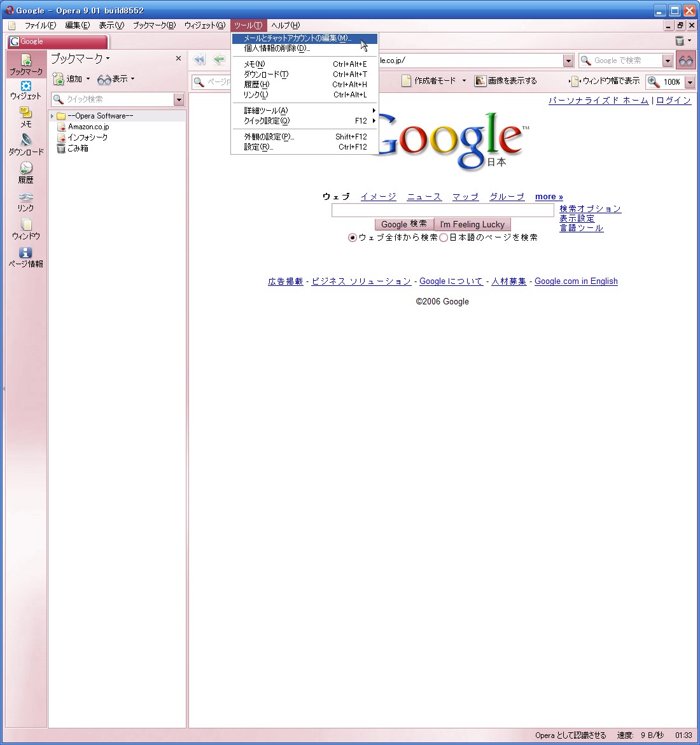Screen dimensions: 700x745
Task: Open the 検索オプション link
Action: pos(591,209)
